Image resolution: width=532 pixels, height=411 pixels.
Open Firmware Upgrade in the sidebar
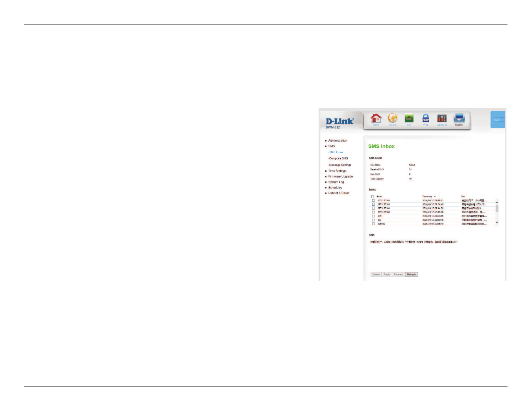point(340,176)
